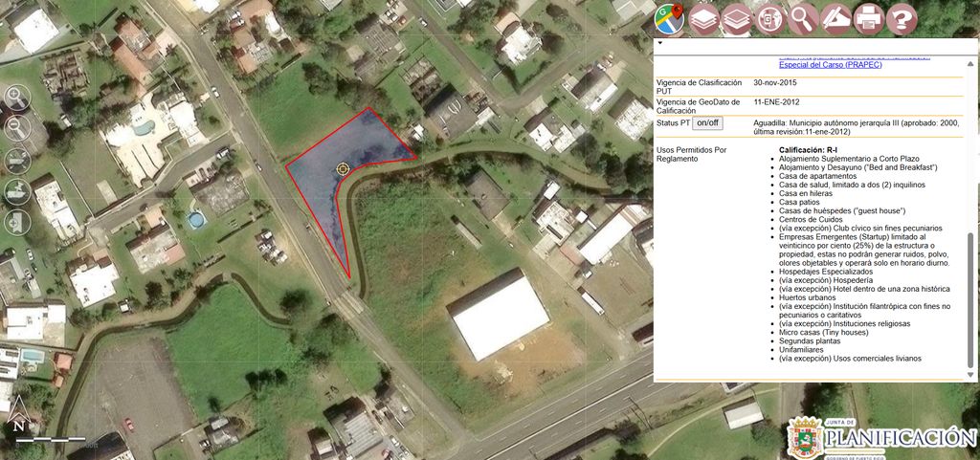Click the north arrow compass indicator
This screenshot has width=980, height=460.
(18, 424)
